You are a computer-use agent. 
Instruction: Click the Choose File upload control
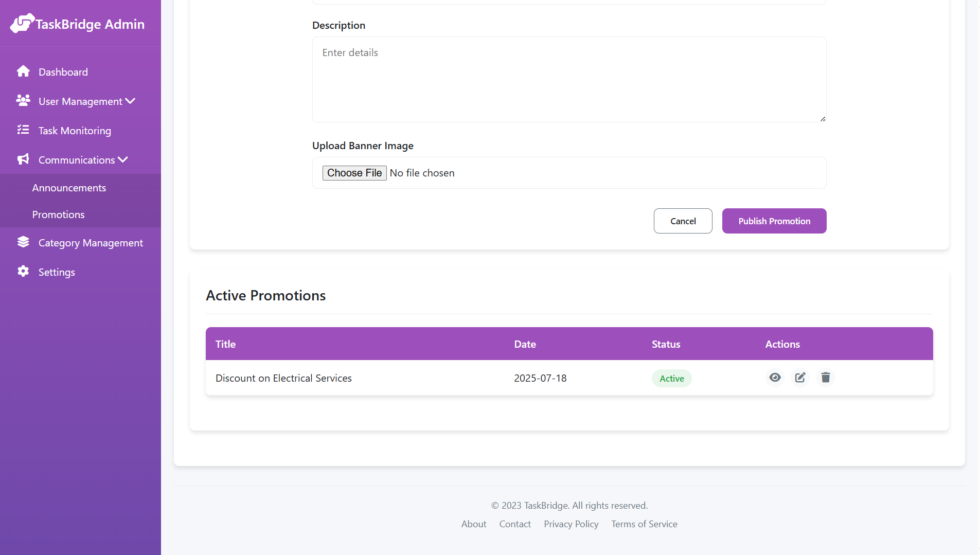point(354,173)
